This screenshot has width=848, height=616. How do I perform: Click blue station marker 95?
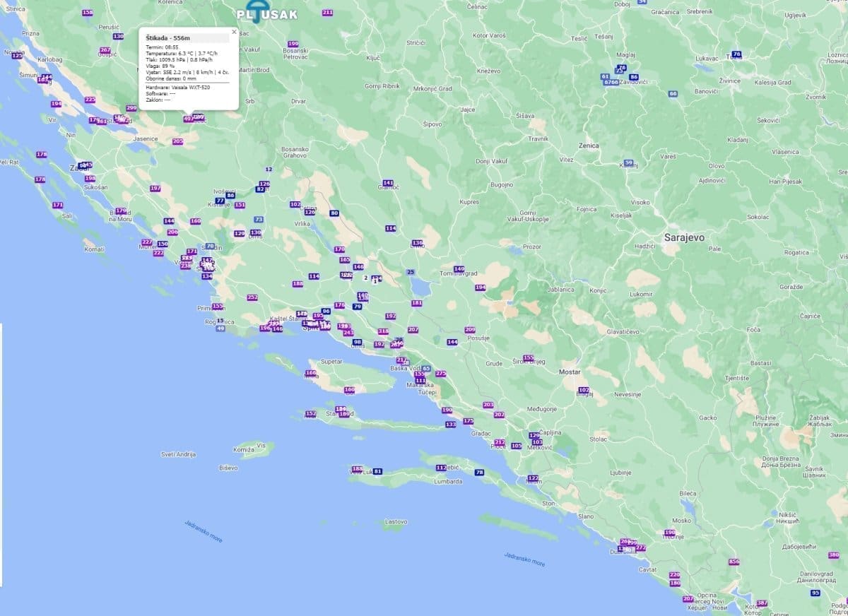coord(816,593)
